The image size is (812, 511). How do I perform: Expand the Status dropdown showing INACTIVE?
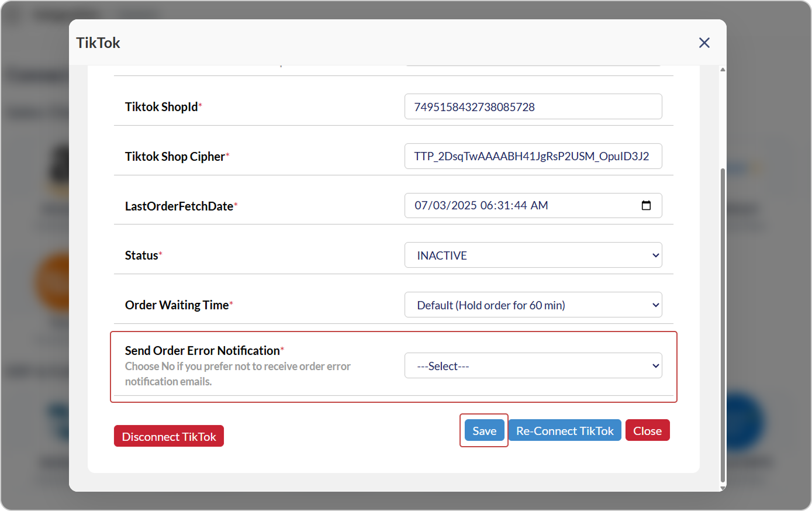[533, 255]
